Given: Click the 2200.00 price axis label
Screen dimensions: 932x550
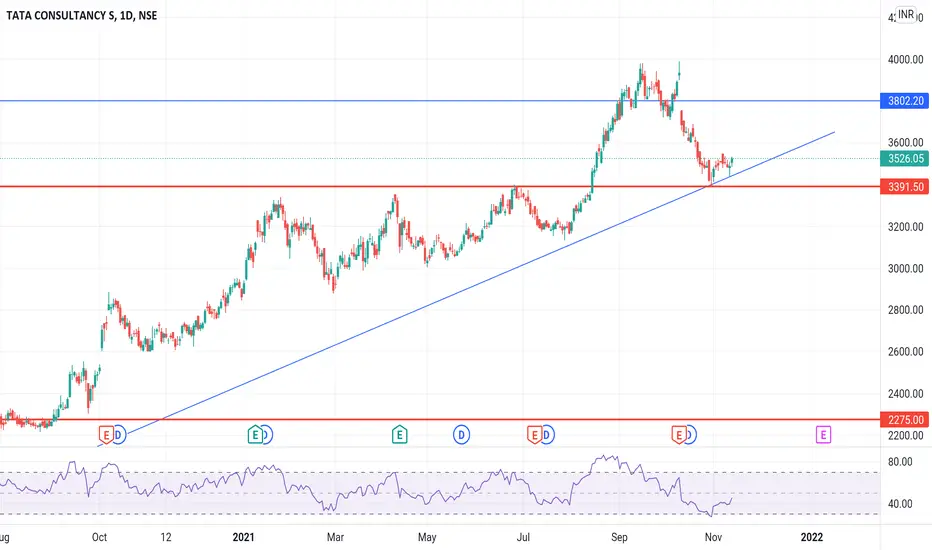Looking at the screenshot, I should tap(905, 436).
